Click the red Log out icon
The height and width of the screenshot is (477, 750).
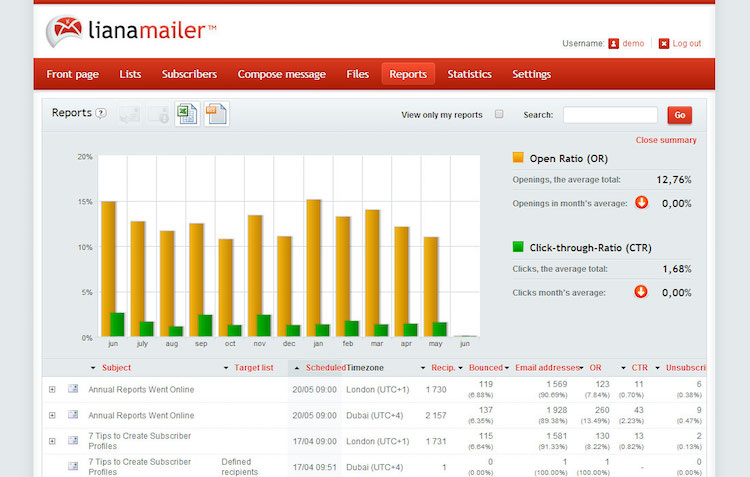tap(663, 43)
